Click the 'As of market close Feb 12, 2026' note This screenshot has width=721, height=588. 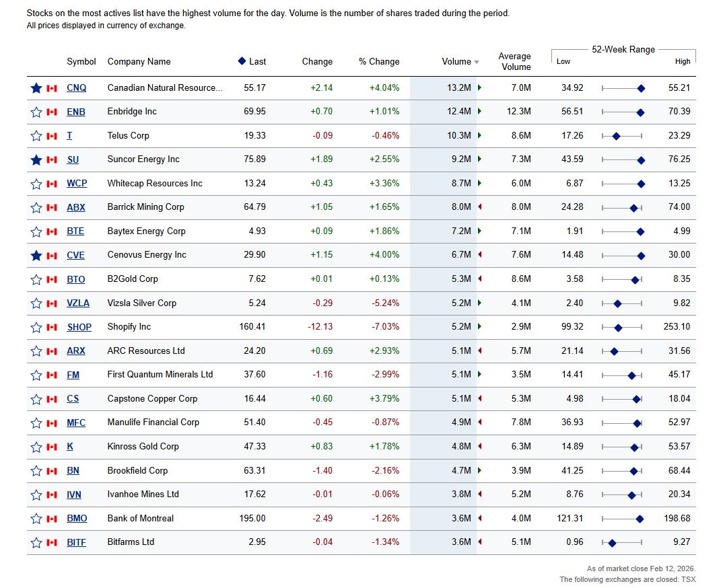tap(641, 568)
